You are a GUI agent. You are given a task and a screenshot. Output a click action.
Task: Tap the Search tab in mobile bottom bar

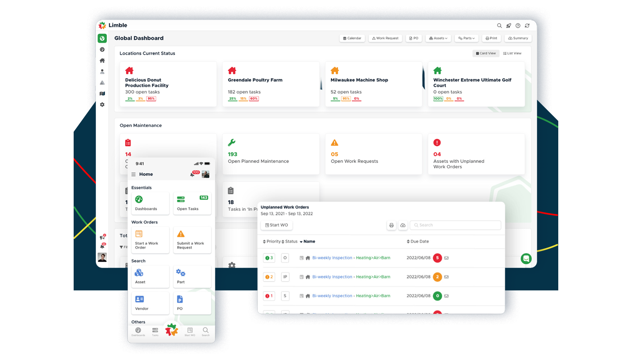pos(206,331)
